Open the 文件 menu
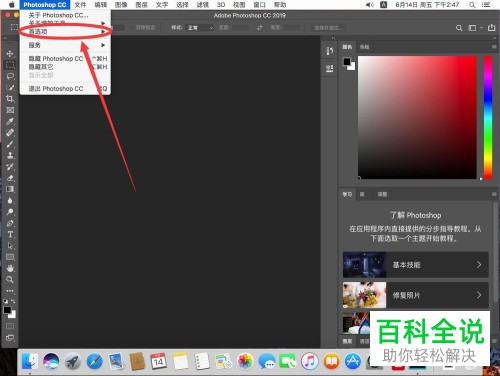This screenshot has width=500, height=376. coord(80,5)
